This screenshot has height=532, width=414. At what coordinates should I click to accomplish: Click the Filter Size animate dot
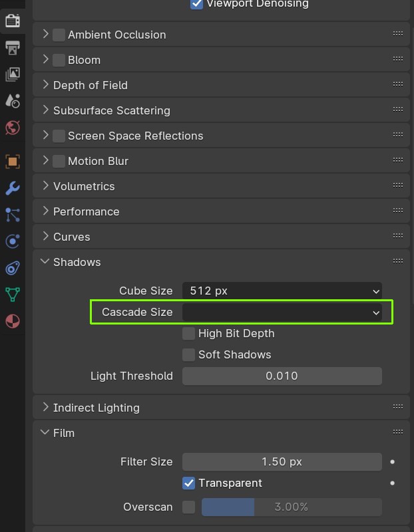point(392,462)
